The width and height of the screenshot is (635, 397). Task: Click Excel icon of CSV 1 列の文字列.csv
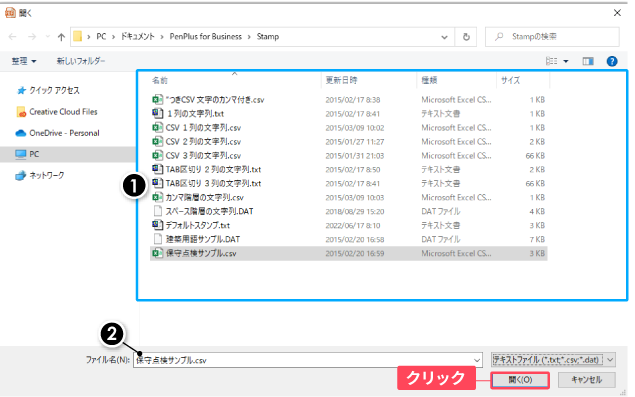(x=157, y=128)
